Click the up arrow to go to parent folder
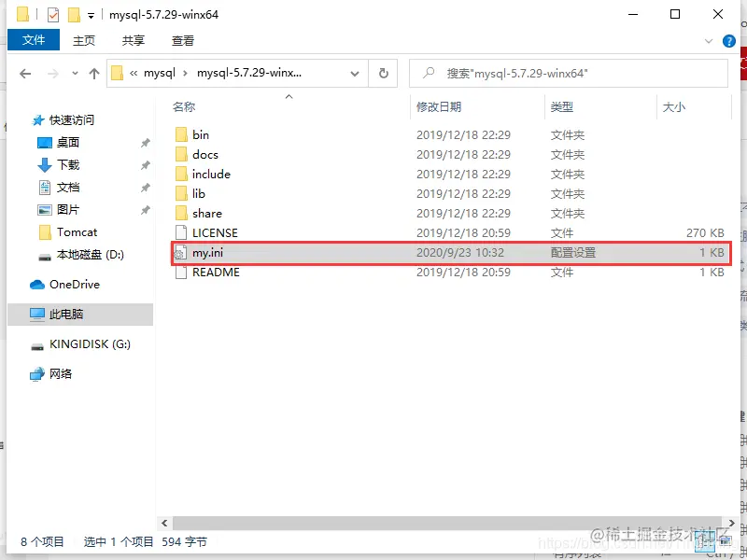Screen dimensions: 747x560 [x=96, y=73]
